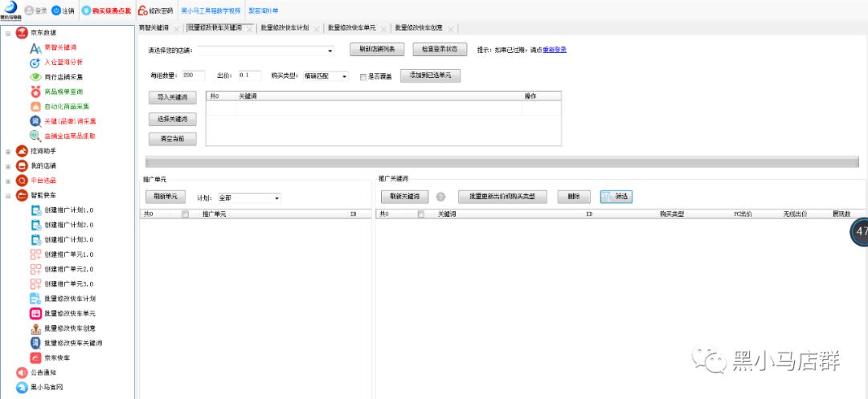Collapse the 京东数据 tree node
Viewport: 868px width, 399px height.
pos(8,34)
